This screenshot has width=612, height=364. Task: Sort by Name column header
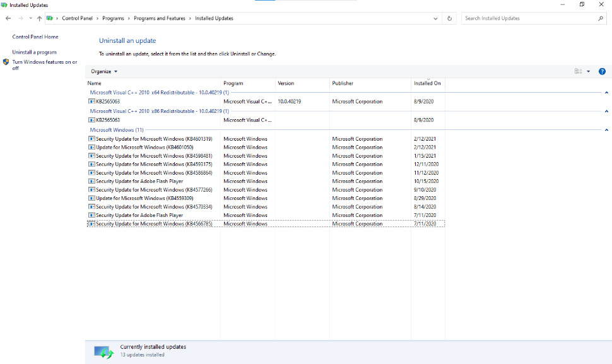tap(153, 83)
